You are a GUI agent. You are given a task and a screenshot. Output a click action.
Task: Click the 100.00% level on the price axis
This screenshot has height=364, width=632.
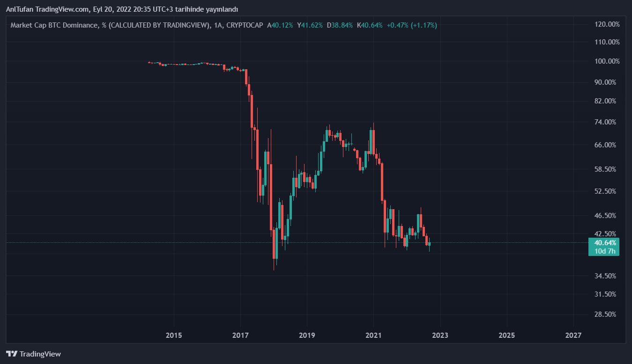tap(606, 61)
